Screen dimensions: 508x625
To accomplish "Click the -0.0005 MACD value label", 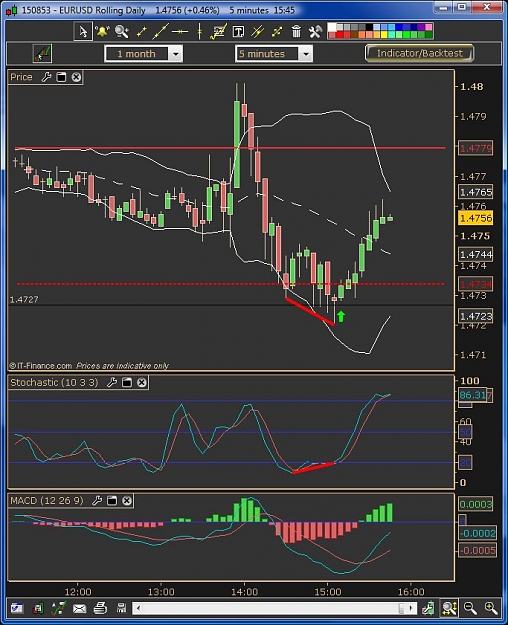I will click(477, 550).
